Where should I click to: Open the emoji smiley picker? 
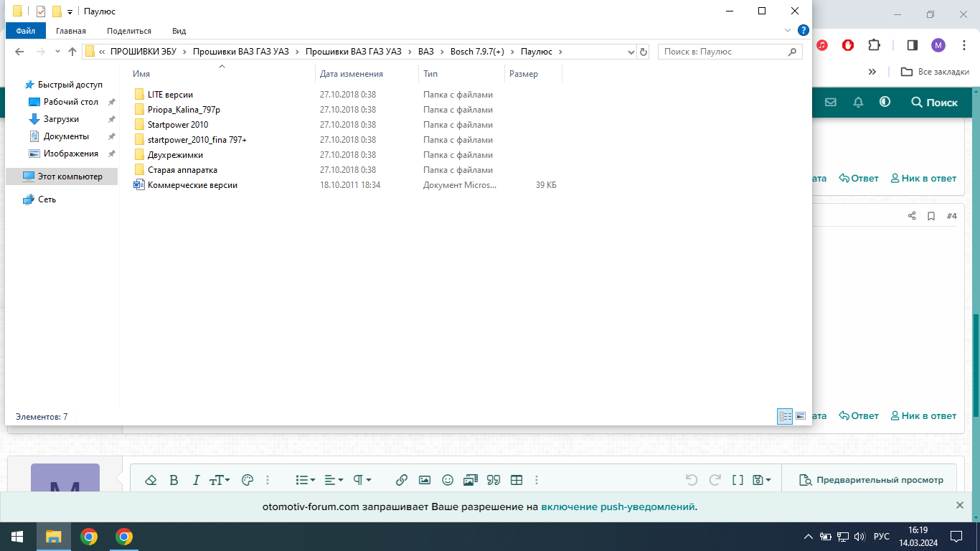448,480
